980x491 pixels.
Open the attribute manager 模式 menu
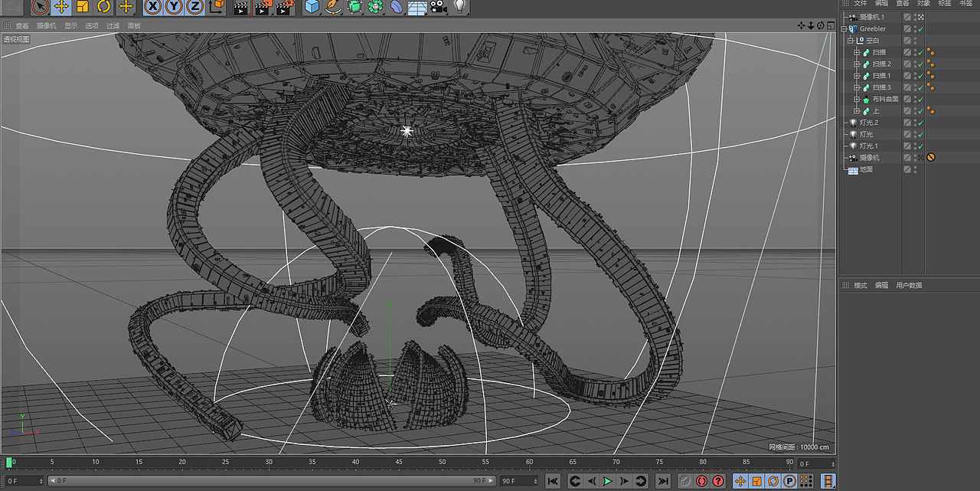[861, 285]
